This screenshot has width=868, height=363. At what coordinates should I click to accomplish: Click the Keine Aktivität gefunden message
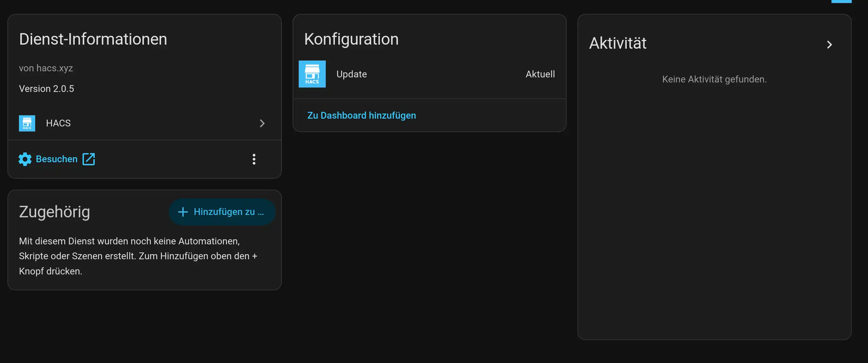point(714,79)
